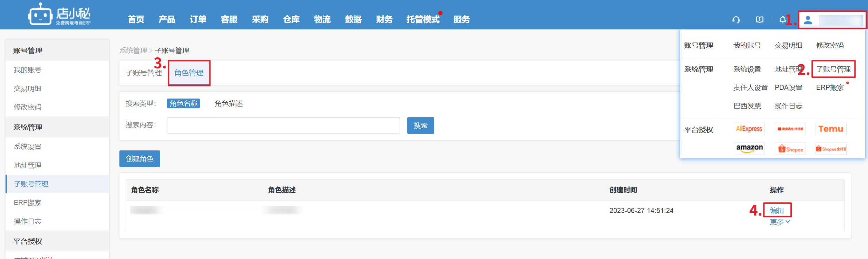Screen dimensions: 868x259
Task: Open the 客服 top menu
Action: coord(229,19)
